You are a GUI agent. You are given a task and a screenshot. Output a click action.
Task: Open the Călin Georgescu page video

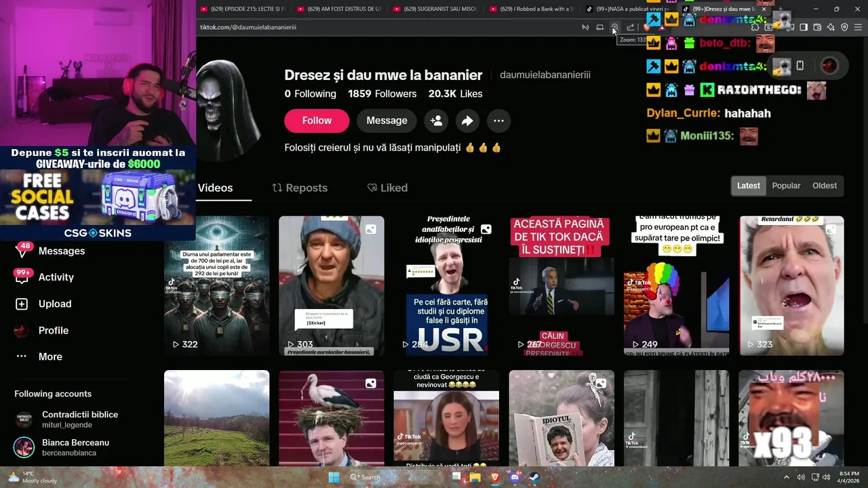561,286
